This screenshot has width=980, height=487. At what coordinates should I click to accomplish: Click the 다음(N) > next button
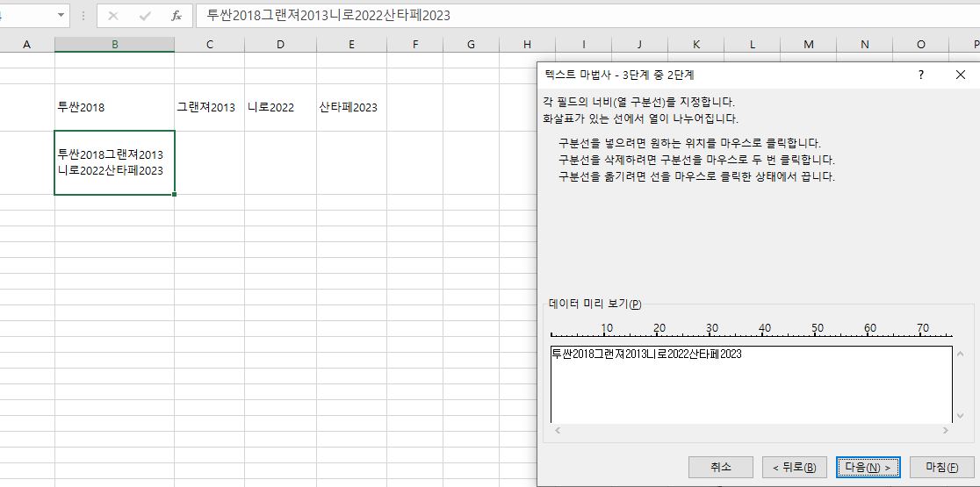[x=868, y=467]
